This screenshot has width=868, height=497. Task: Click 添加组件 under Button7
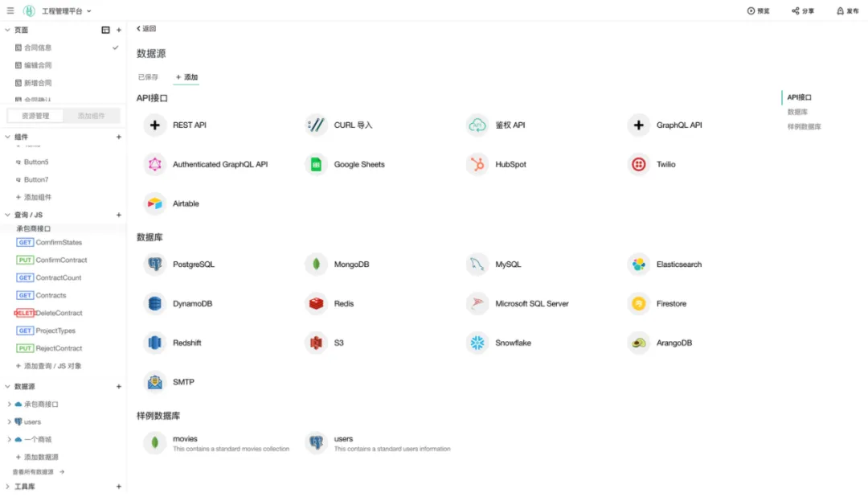pos(33,197)
